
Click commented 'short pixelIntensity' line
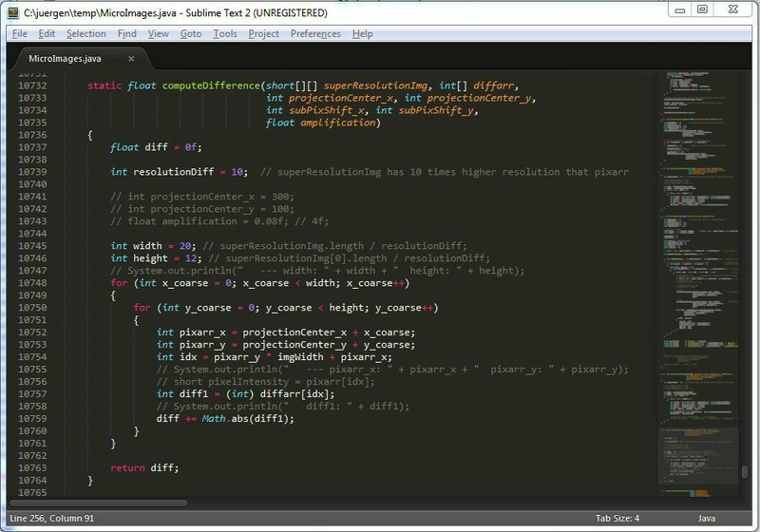tap(266, 382)
